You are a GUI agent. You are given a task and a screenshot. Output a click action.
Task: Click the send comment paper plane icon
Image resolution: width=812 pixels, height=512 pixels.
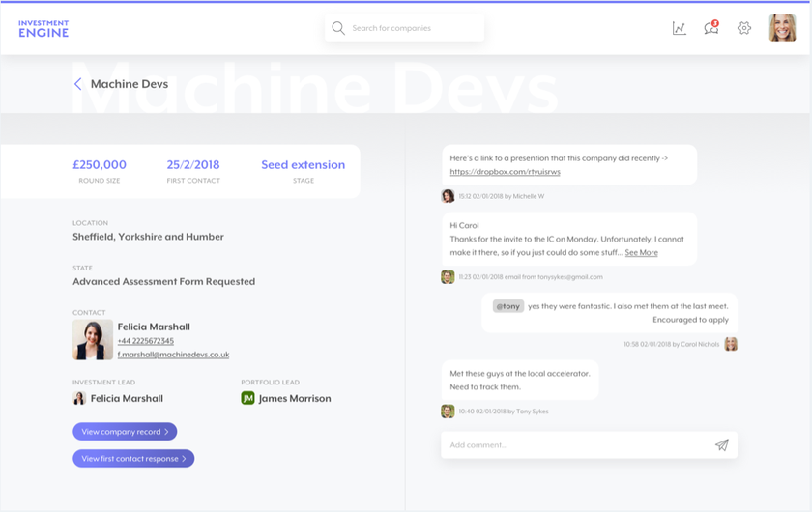(721, 445)
